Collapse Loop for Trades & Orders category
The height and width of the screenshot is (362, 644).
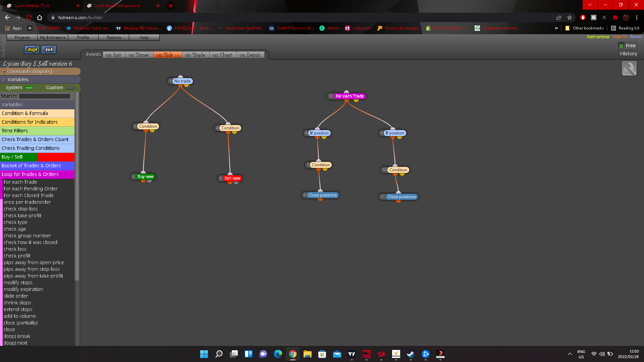(37, 174)
